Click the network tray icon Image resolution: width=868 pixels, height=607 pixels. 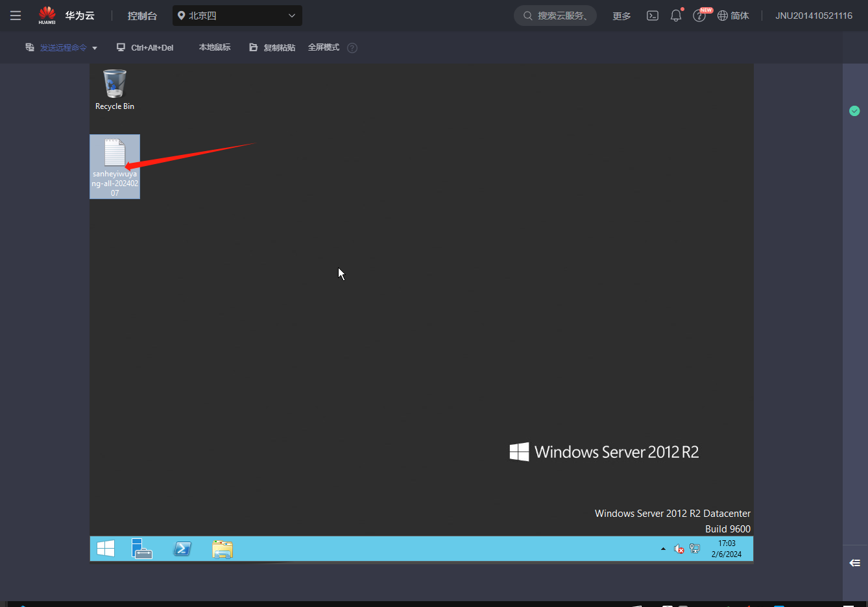[695, 549]
